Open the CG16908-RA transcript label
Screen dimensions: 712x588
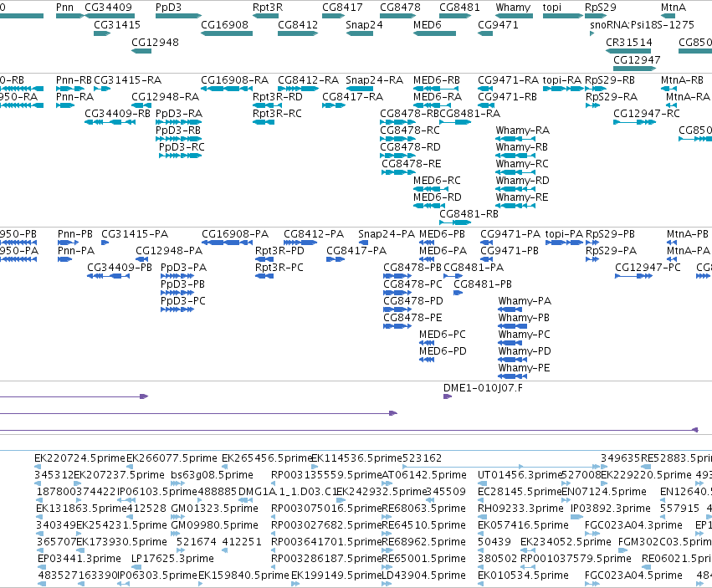point(235,80)
